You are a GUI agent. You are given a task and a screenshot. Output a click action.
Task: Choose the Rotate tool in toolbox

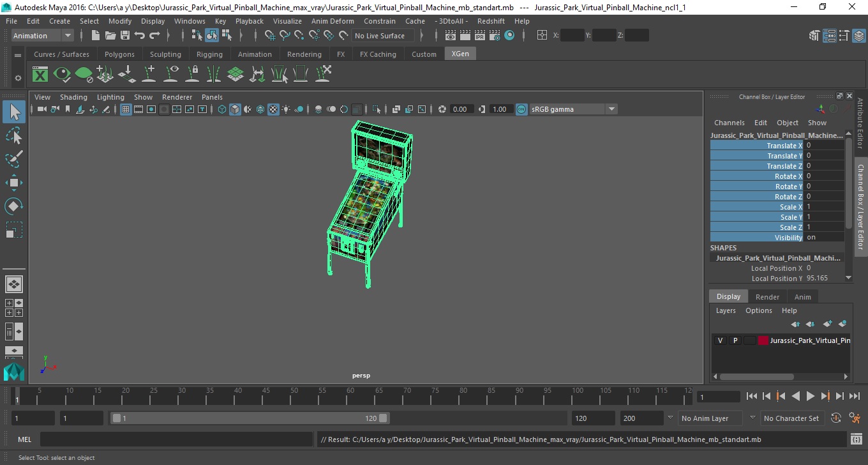pos(14,206)
